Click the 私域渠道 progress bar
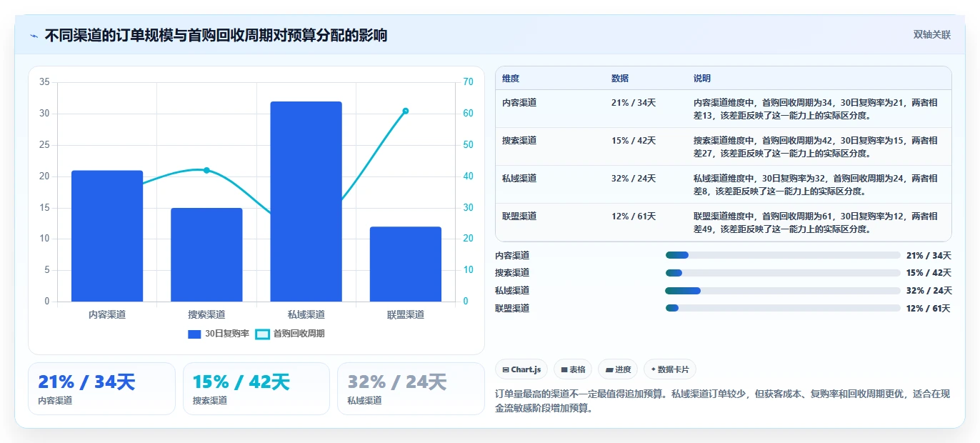Screen dimensions: 980x443 783,291
